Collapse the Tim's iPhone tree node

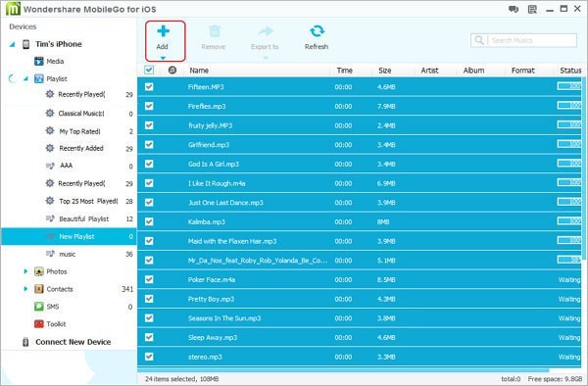(13, 44)
